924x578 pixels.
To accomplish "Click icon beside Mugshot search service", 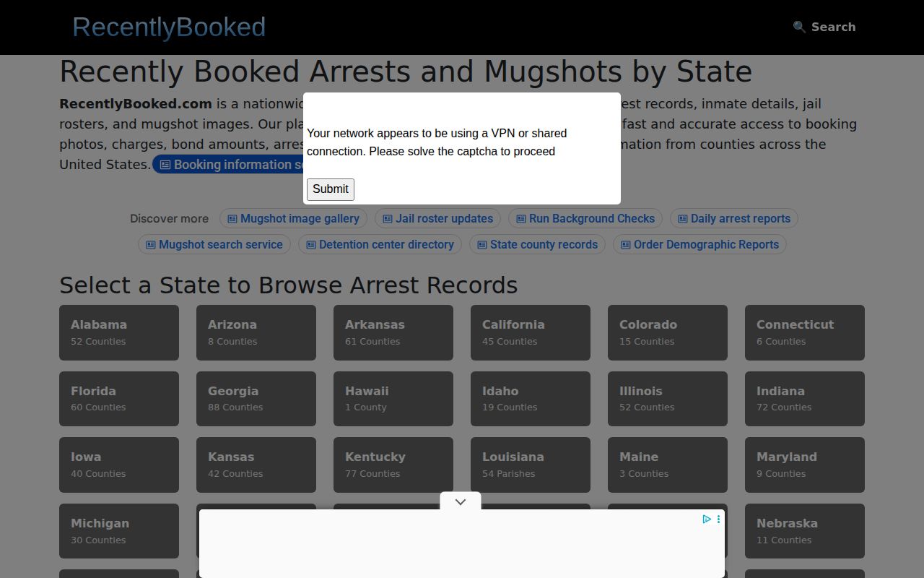I will coord(151,245).
